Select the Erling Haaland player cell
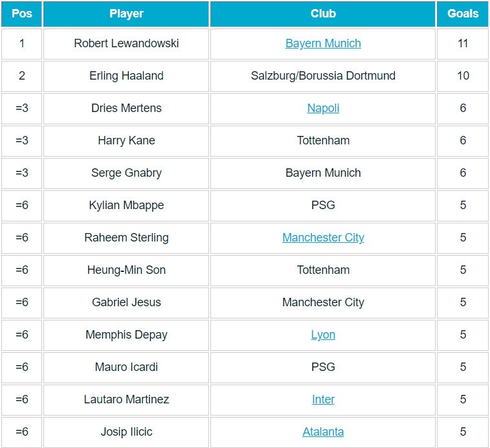Screen dimensions: 490x448 [x=126, y=76]
